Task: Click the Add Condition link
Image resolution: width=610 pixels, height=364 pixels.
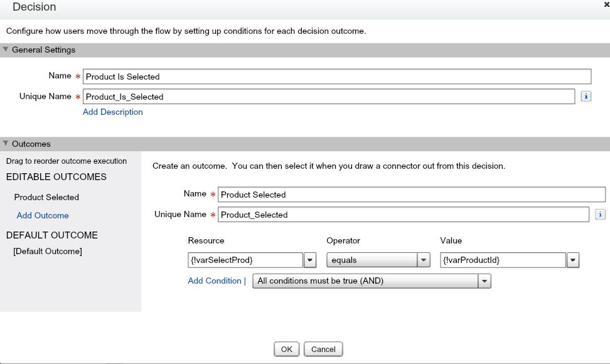Action: [215, 281]
